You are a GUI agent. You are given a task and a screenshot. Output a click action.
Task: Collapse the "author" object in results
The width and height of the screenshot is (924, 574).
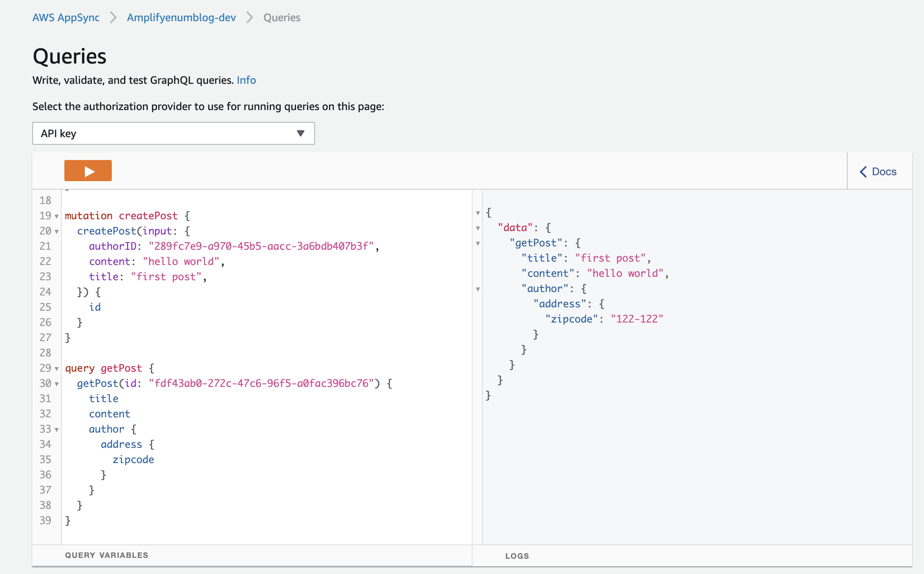click(478, 289)
